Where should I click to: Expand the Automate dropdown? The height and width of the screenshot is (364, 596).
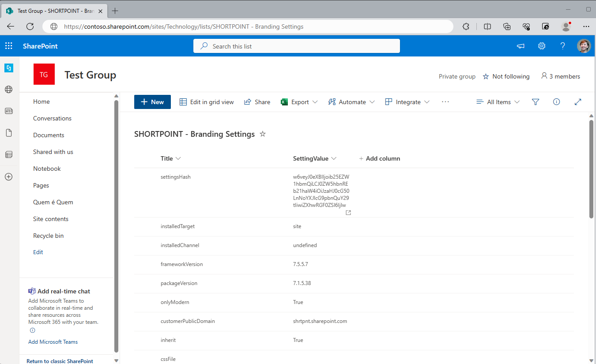pyautogui.click(x=351, y=102)
